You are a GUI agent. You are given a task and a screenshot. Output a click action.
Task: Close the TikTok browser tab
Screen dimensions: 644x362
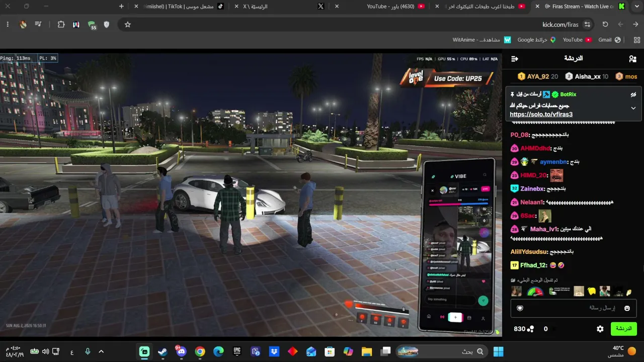point(136,7)
